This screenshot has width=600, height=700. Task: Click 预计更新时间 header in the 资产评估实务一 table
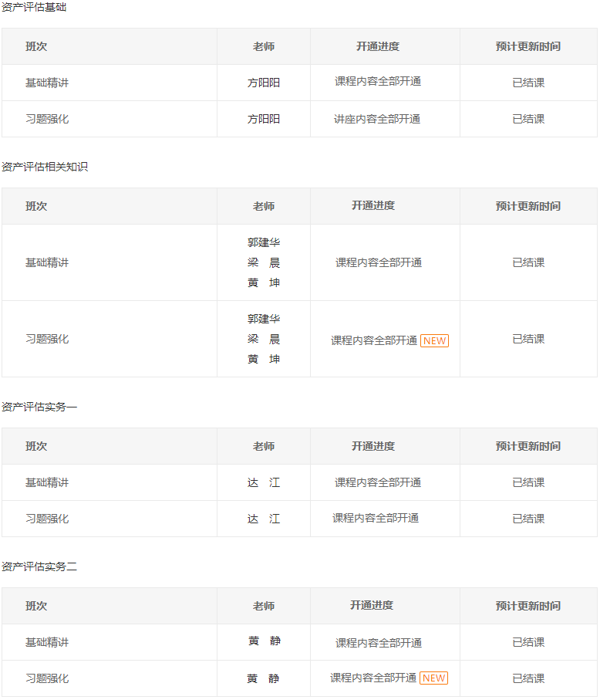(x=528, y=446)
